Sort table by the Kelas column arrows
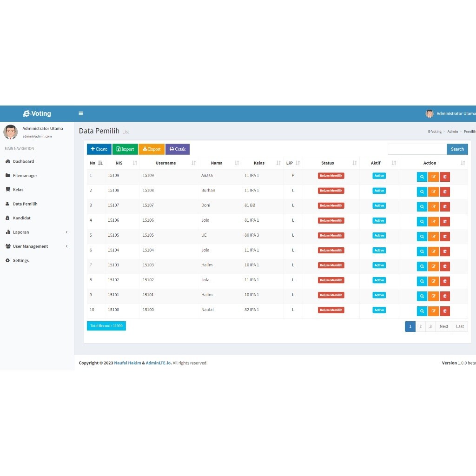The height and width of the screenshot is (476, 476). 278,163
